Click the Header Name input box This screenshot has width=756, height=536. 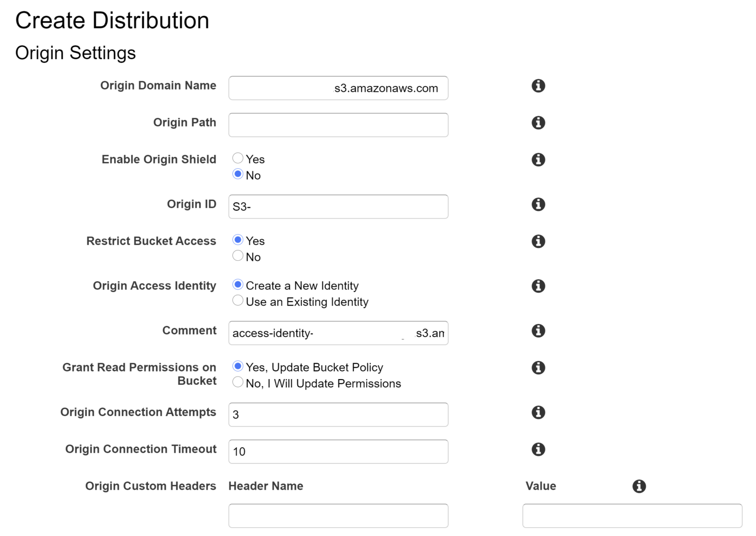point(338,515)
